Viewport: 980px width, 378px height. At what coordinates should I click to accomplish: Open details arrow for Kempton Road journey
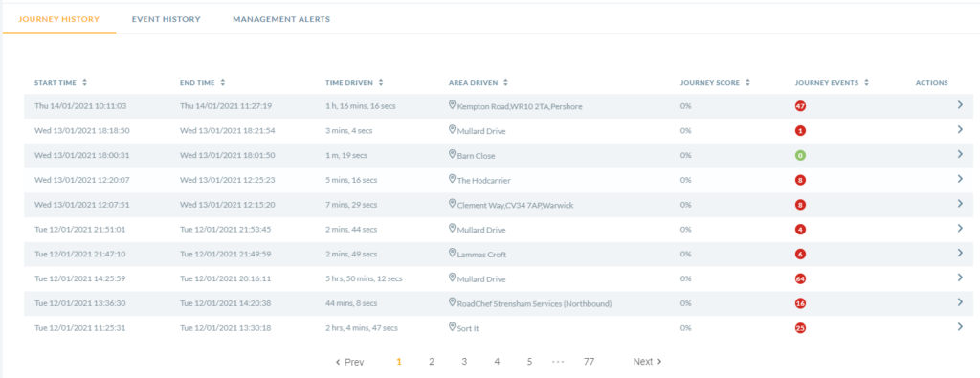[960, 105]
